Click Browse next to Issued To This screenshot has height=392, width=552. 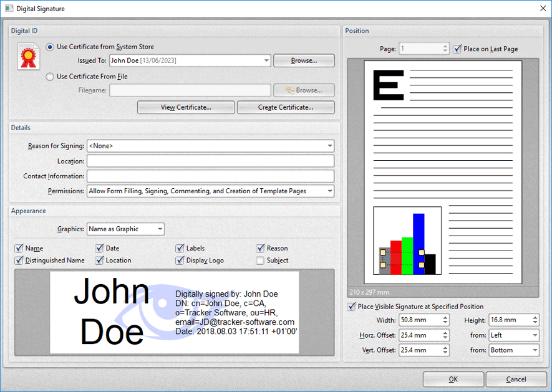304,60
